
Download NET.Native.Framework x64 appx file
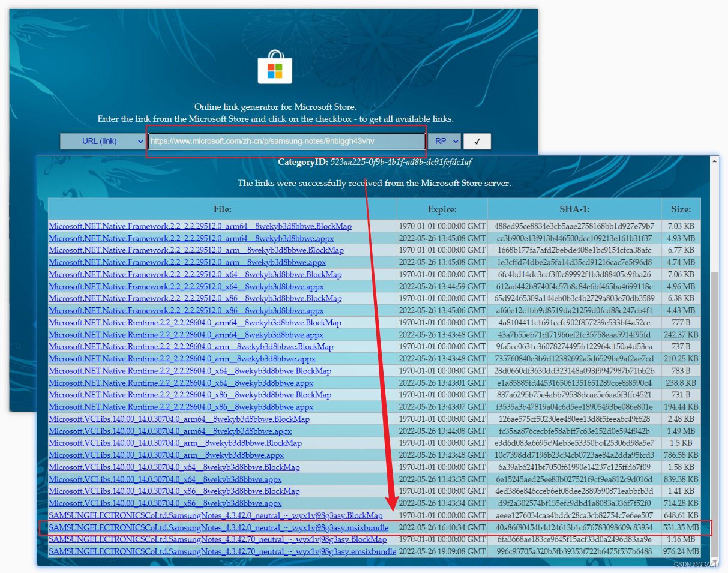pos(187,286)
